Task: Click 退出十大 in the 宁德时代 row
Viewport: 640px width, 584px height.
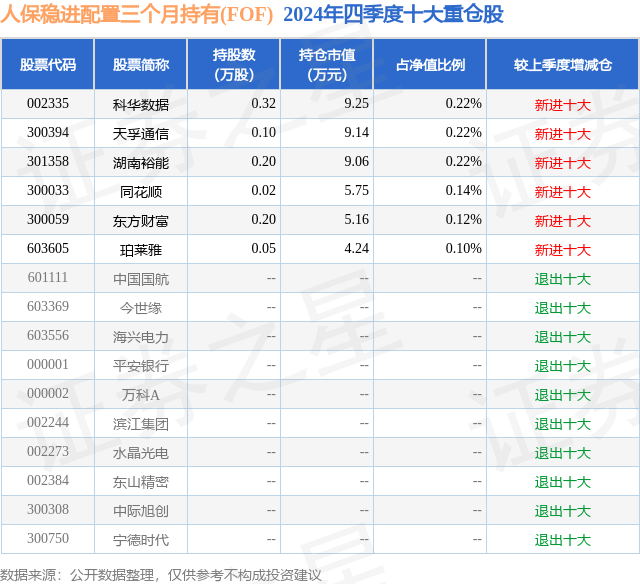Action: coord(563,540)
